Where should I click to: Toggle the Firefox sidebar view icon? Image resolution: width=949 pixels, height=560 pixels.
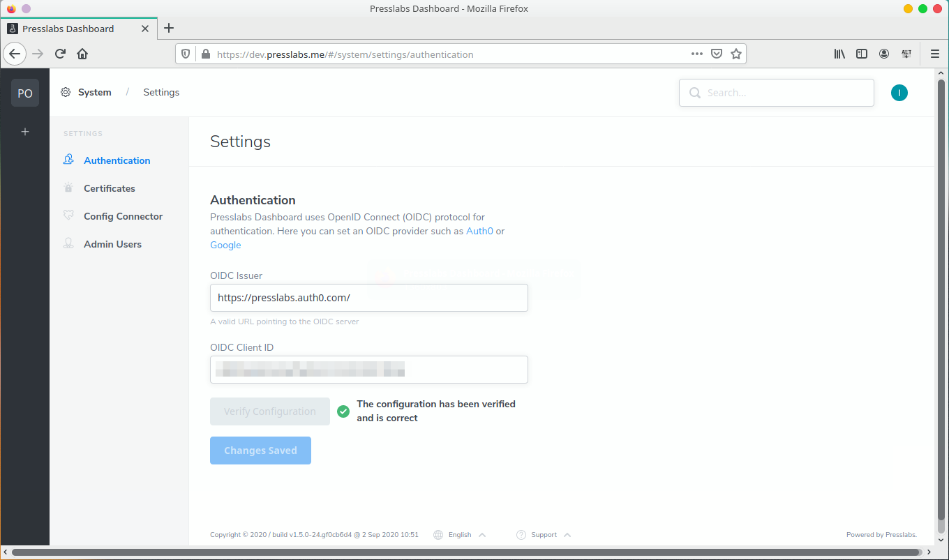pos(862,54)
